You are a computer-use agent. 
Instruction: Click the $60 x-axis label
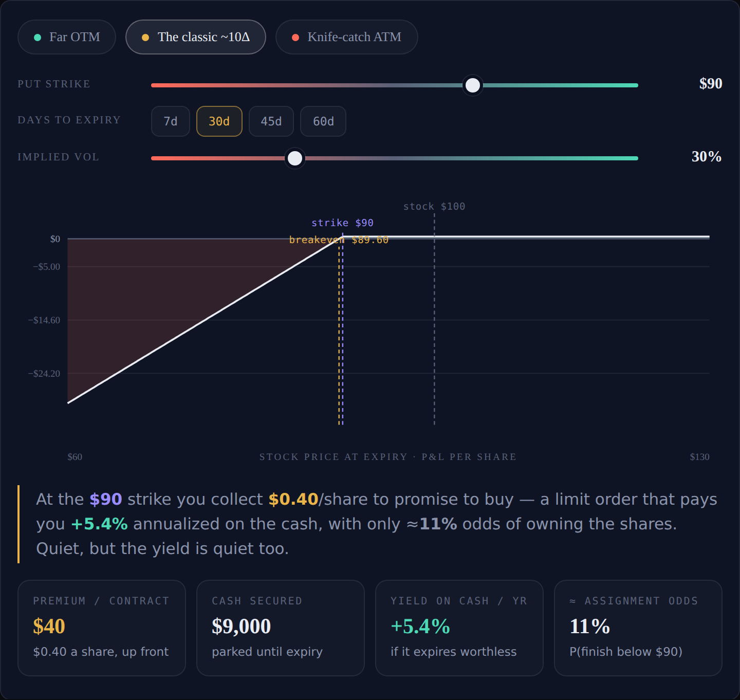(x=75, y=457)
